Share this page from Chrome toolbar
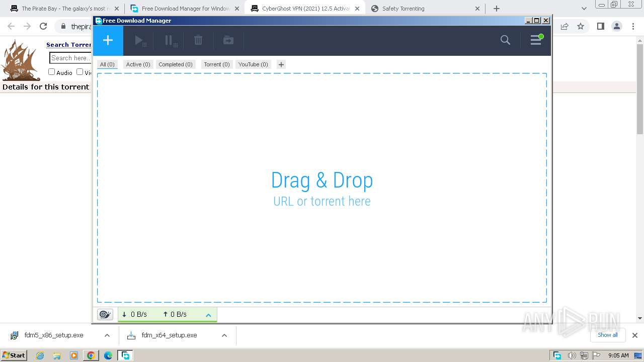The width and height of the screenshot is (644, 362). click(x=565, y=26)
